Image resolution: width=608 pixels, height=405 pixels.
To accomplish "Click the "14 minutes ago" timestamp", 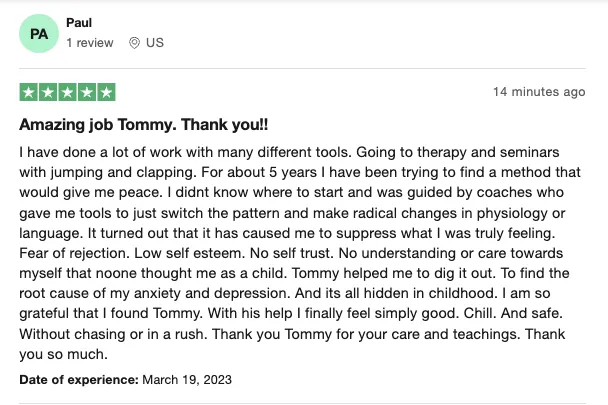I will [539, 92].
